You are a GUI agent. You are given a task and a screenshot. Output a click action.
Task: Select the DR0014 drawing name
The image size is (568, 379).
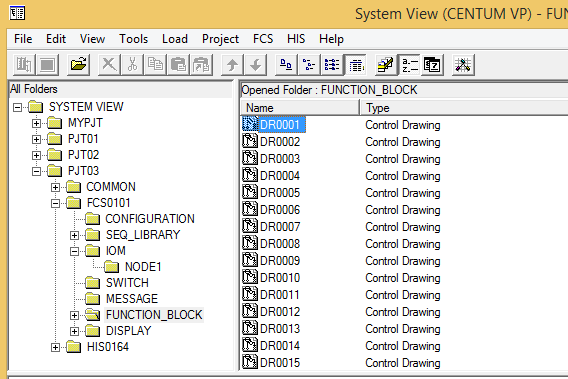[280, 345]
